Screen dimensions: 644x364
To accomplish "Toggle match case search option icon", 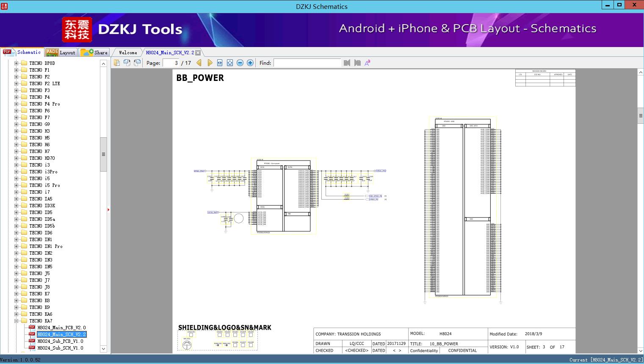I will click(x=368, y=63).
